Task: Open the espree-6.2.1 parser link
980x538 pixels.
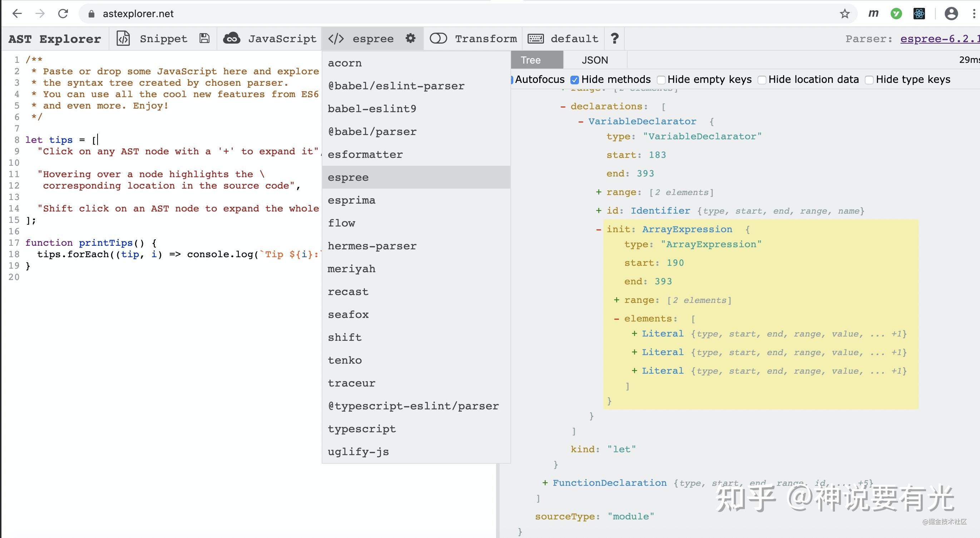Action: coord(939,38)
